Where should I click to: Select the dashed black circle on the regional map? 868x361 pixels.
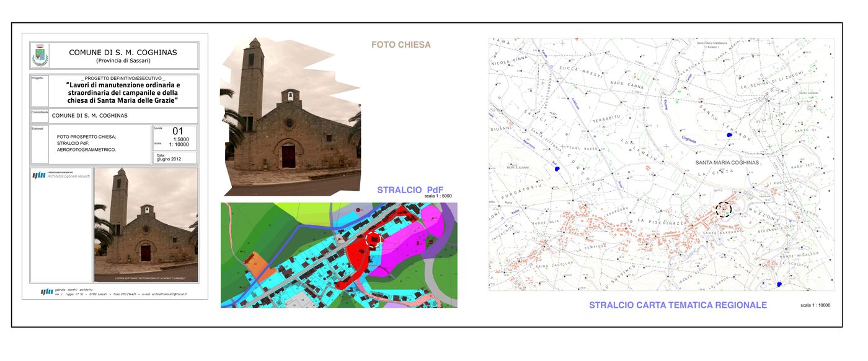(x=724, y=209)
